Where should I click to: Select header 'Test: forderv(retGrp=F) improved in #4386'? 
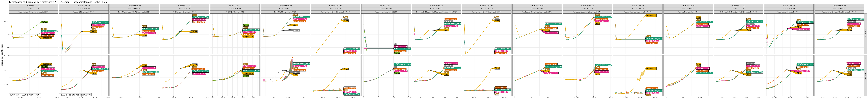(336, 12)
